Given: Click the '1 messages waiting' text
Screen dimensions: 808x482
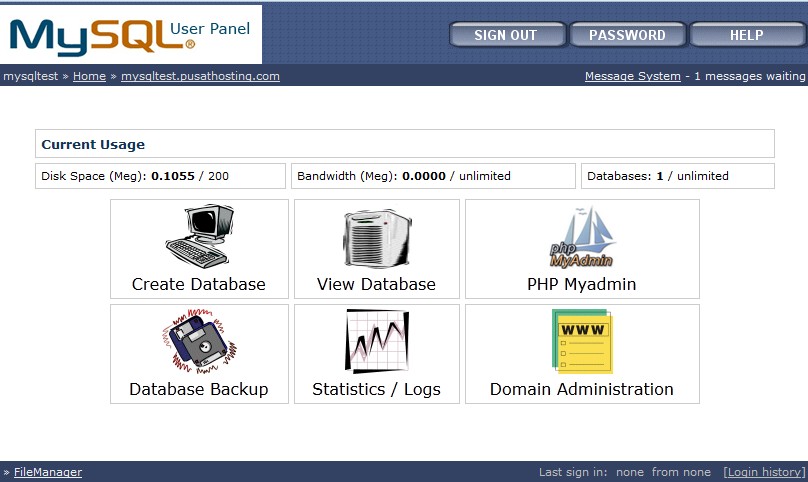Looking at the screenshot, I should point(750,76).
